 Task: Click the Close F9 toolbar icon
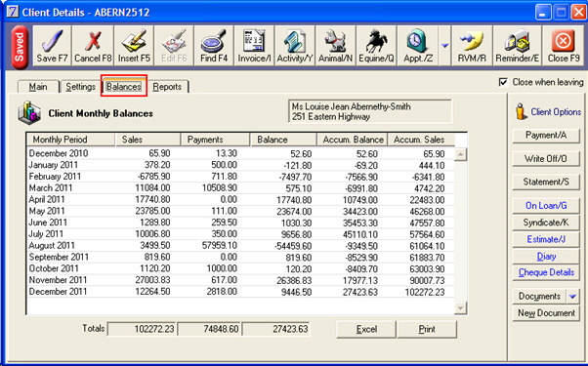coord(564,46)
